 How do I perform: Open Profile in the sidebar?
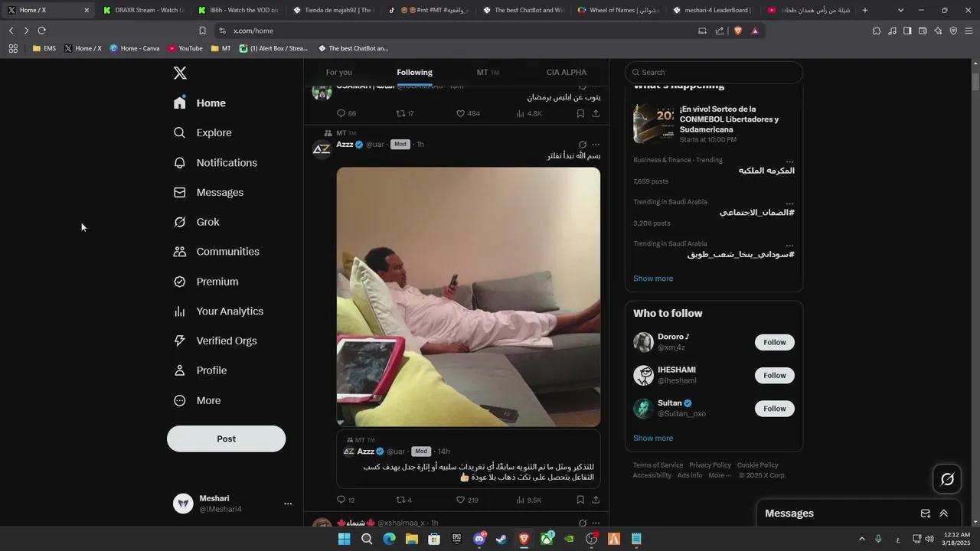200,370
